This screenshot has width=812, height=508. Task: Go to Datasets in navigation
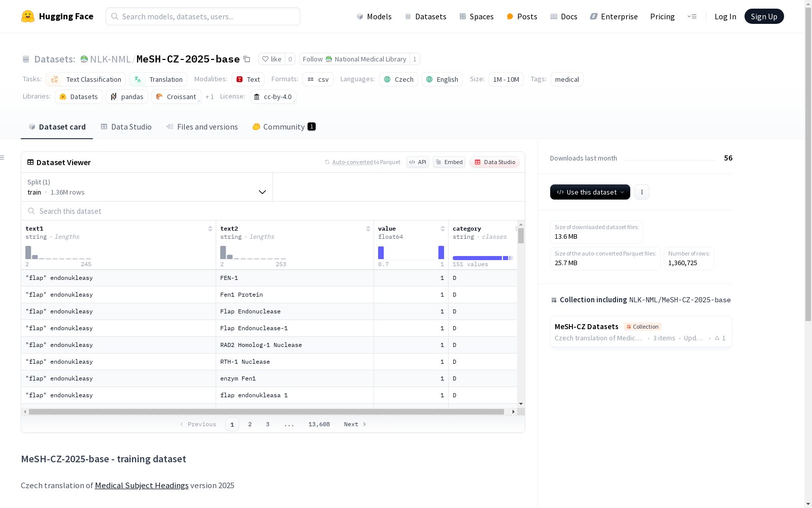tap(425, 16)
